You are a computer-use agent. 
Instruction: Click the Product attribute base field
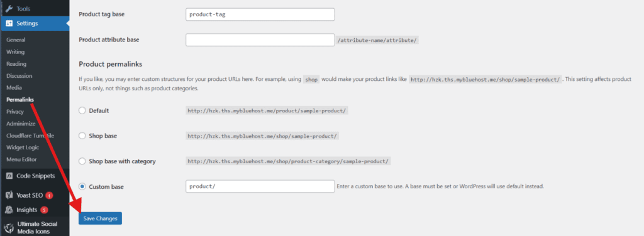coord(260,40)
